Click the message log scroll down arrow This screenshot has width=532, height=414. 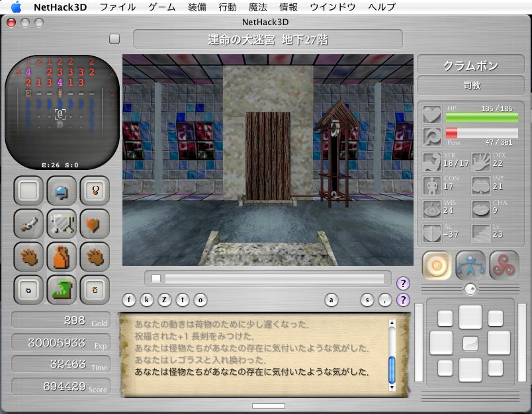point(392,388)
